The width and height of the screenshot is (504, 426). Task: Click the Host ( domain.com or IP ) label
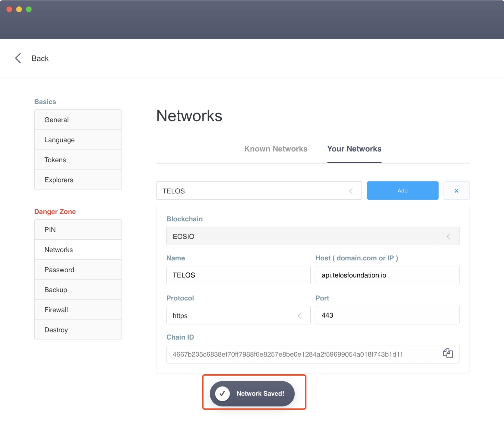(x=357, y=258)
